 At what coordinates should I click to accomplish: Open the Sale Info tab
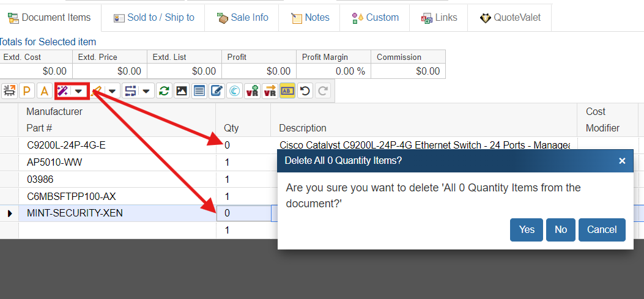242,18
